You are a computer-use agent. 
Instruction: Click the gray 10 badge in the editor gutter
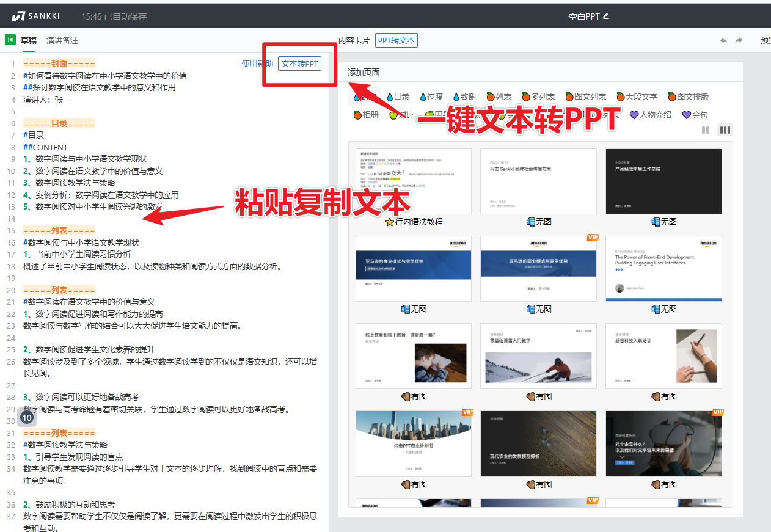tap(27, 418)
